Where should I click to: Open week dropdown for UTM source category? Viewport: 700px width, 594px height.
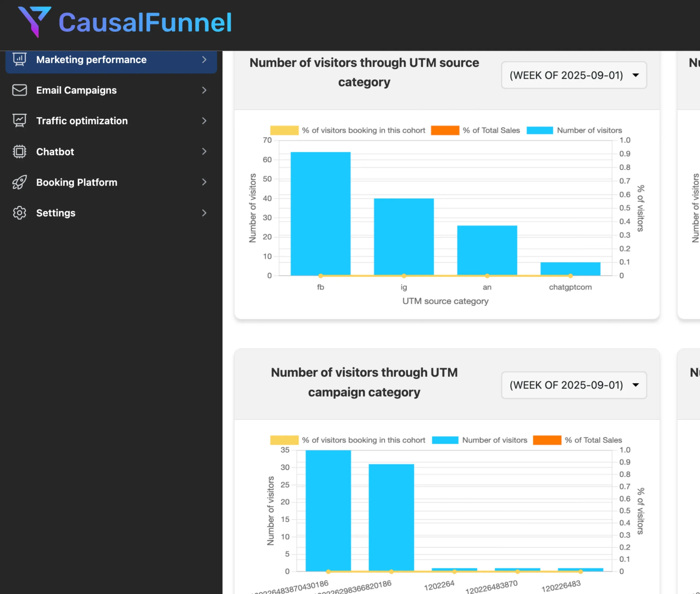574,75
